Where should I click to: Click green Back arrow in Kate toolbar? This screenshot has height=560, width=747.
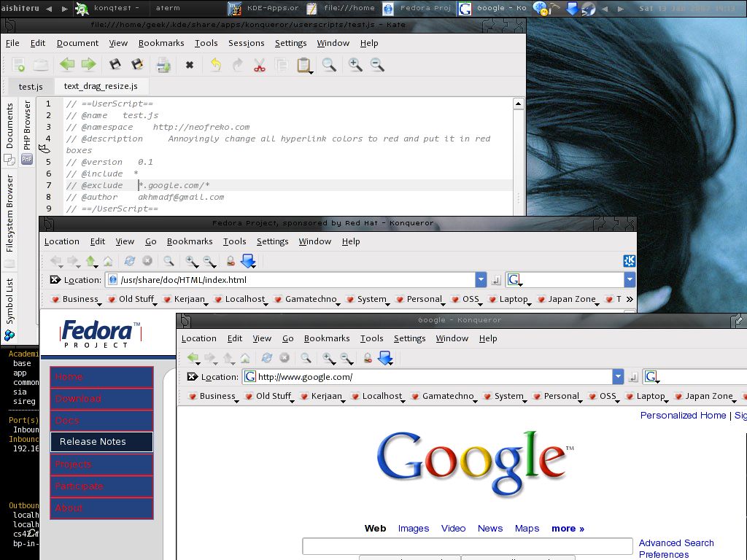point(67,64)
